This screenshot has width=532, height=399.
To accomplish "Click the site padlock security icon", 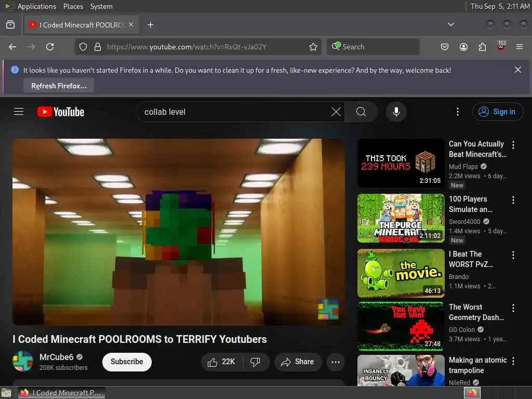I will coord(98,47).
